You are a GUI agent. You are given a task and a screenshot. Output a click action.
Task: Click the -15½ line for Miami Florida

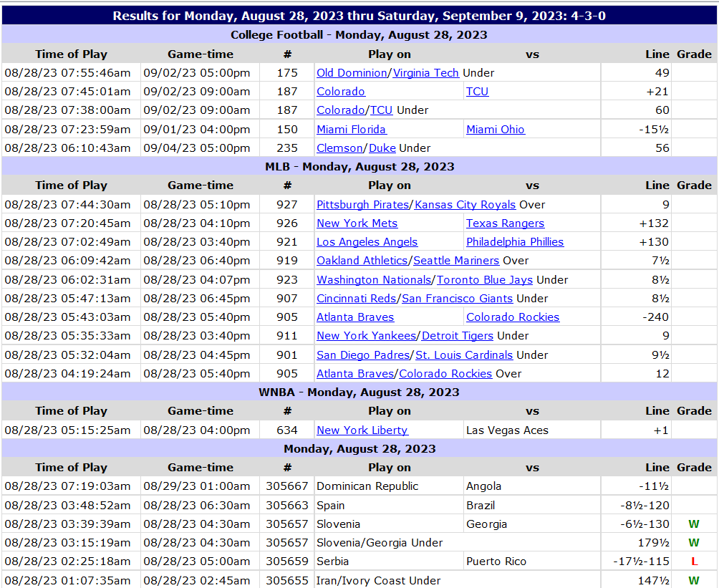[x=654, y=130]
